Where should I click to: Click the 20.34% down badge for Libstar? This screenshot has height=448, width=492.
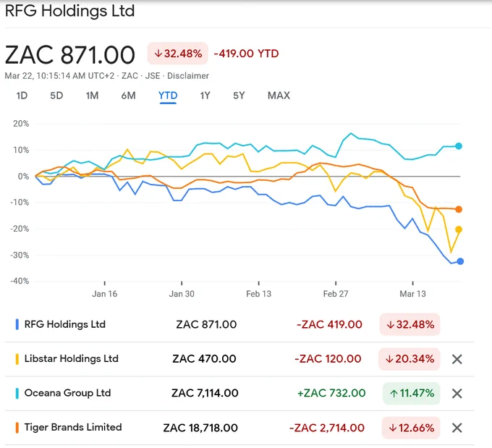410,359
